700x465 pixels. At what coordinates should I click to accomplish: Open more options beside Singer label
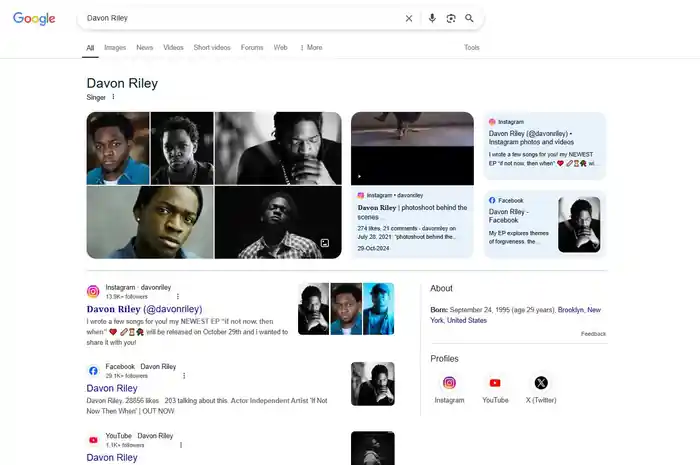click(x=113, y=97)
